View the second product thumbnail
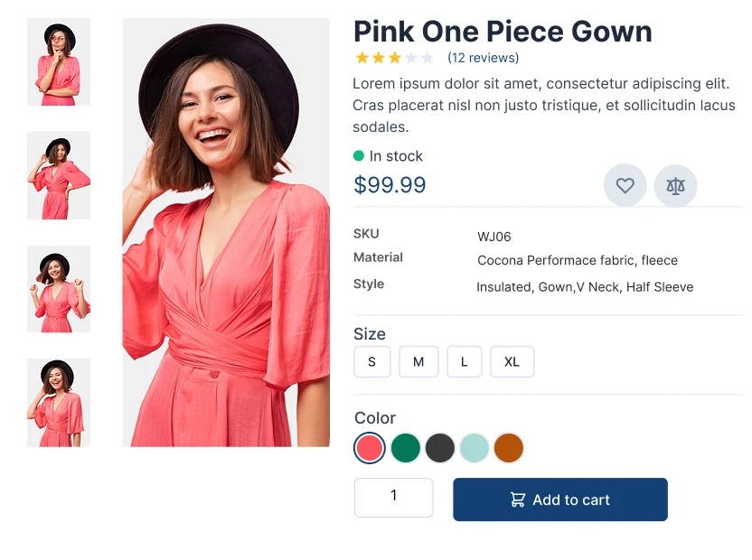 point(59,175)
